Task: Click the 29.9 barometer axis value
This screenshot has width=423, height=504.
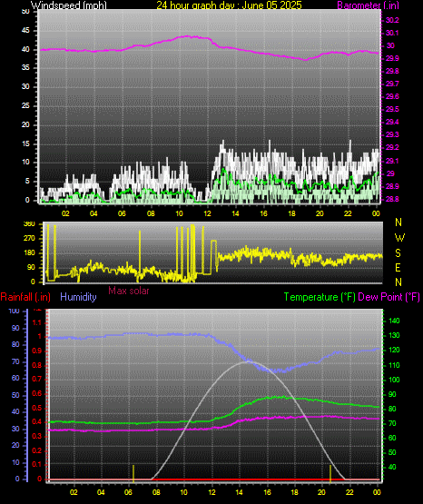Action: [x=392, y=58]
